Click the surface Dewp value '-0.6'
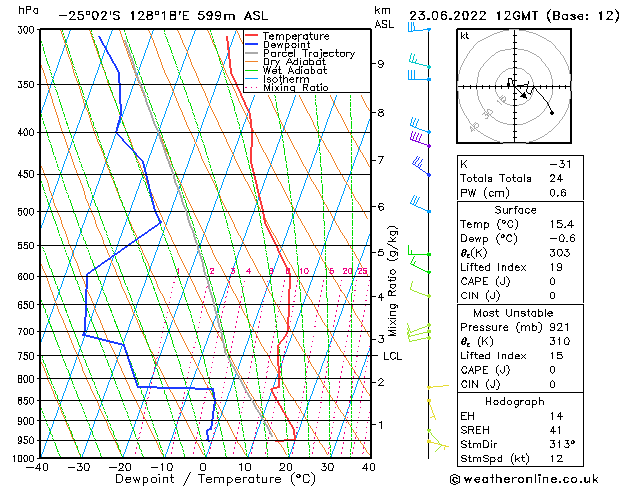 tap(562, 239)
